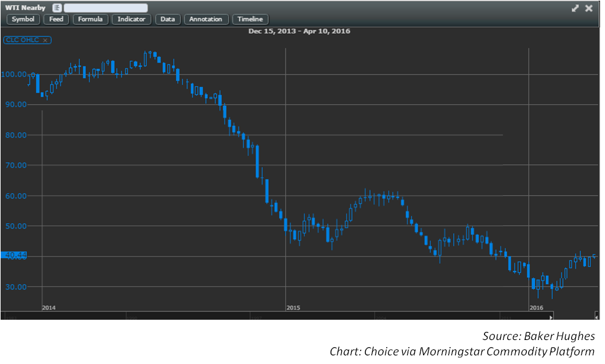
Task: Click the list icon beside WTI Nearby
Action: 57,8
